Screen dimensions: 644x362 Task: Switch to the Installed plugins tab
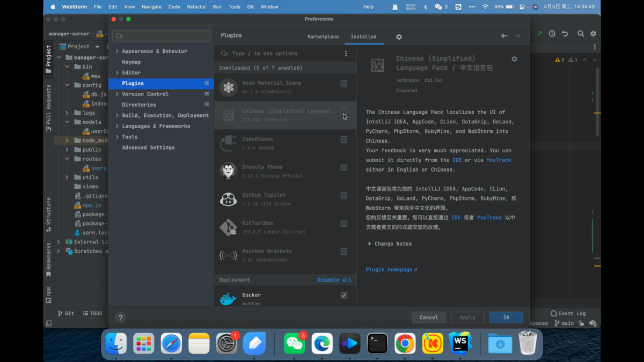tap(363, 37)
